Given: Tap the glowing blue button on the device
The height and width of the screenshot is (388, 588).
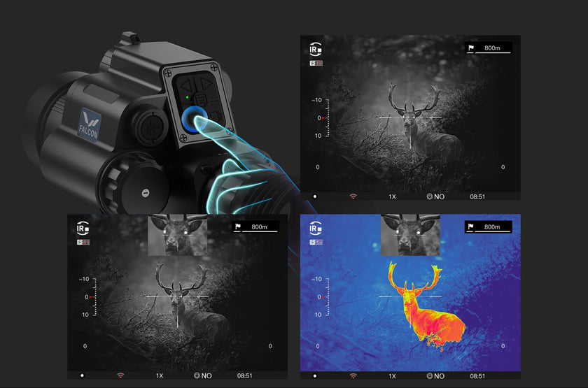Looking at the screenshot, I should click(195, 119).
